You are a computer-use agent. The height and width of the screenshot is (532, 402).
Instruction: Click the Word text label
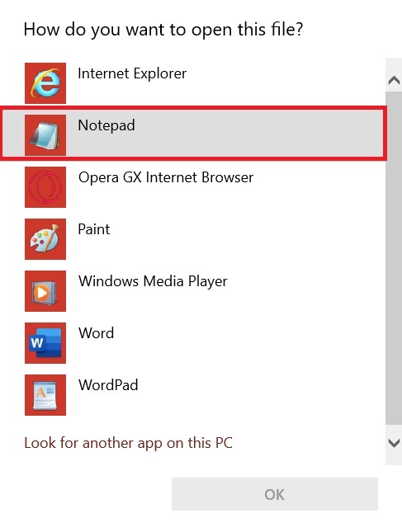[x=96, y=333]
